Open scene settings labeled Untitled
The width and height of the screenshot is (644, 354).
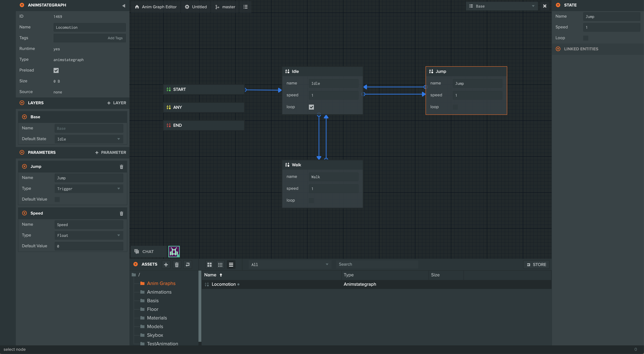click(196, 7)
